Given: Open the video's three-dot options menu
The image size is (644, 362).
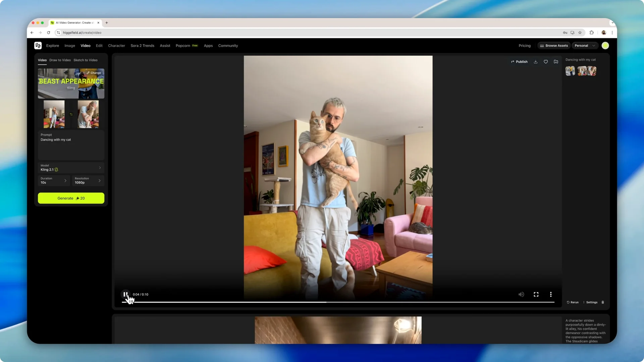Looking at the screenshot, I should (551, 294).
